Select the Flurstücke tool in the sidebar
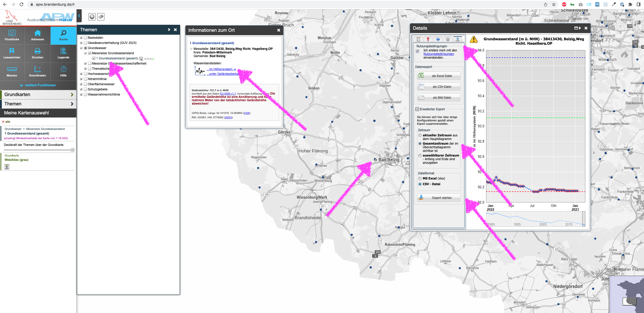The image size is (644, 313). (x=12, y=35)
